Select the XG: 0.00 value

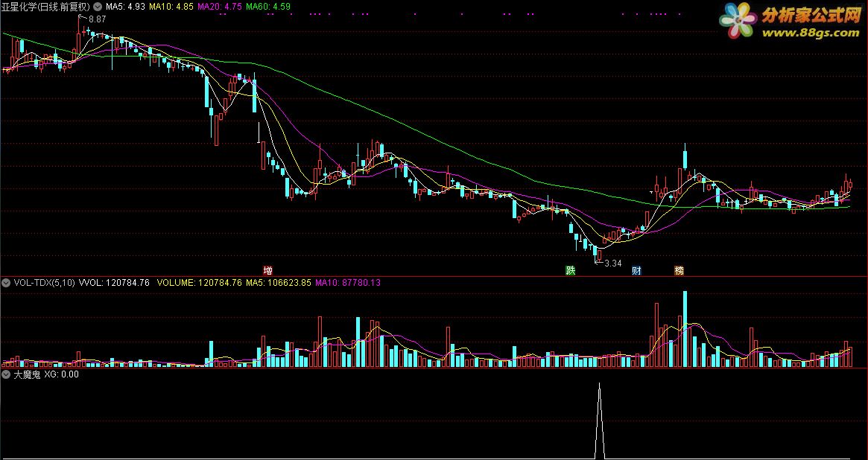pos(61,374)
